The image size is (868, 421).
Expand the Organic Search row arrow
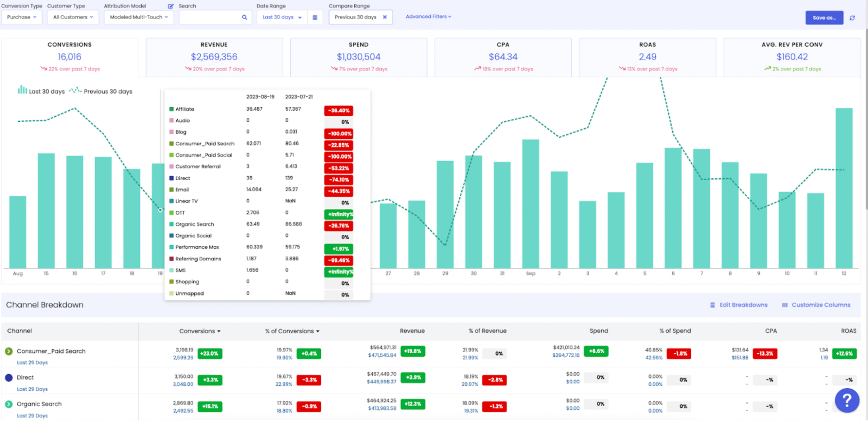(x=9, y=404)
